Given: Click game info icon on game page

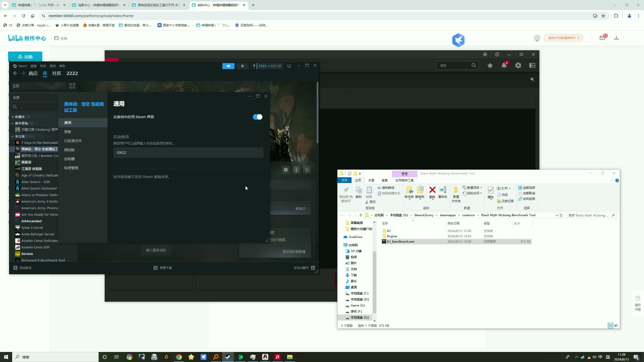Looking at the screenshot, I should 297,170.
